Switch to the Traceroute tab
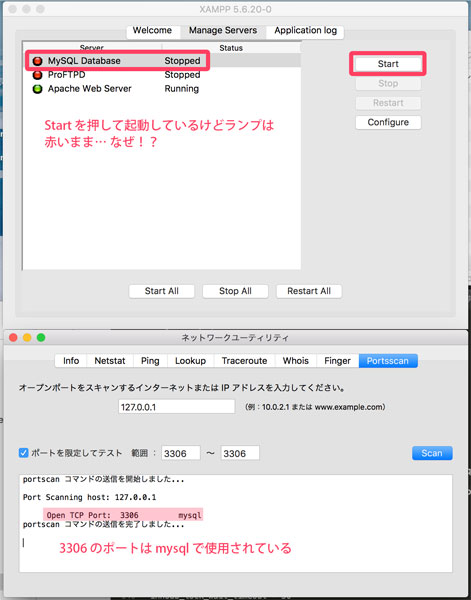471x600 pixels. point(244,361)
